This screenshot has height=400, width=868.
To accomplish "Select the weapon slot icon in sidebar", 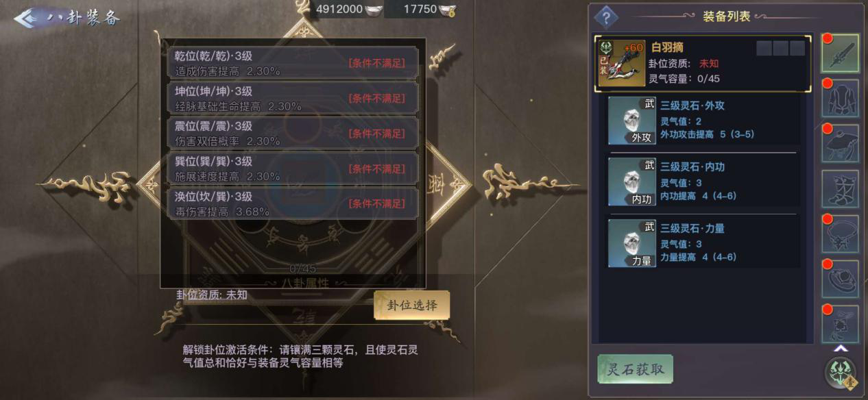I will [x=840, y=53].
